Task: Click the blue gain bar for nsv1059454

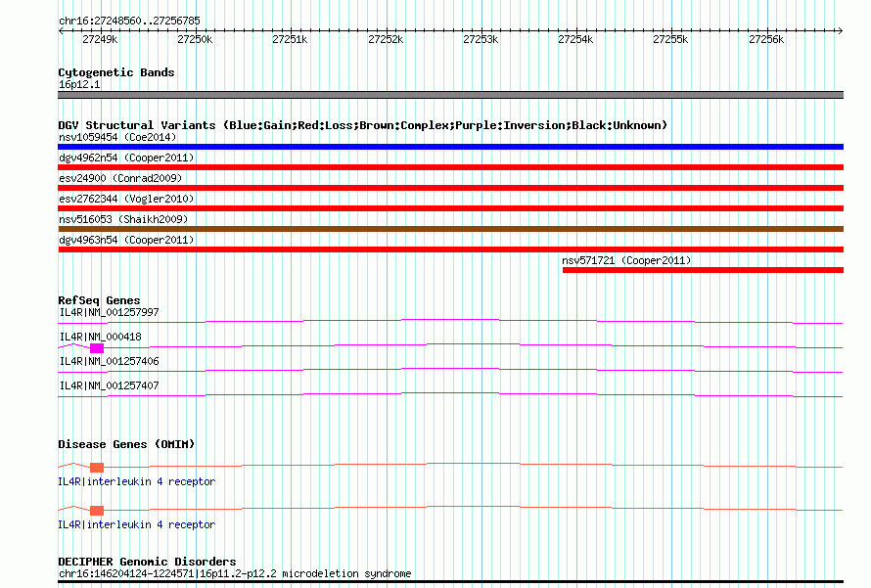Action: pyautogui.click(x=450, y=147)
